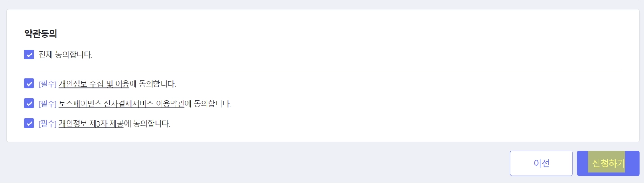Click the gray background left of 이전
644x183 pixels.
pos(270,163)
